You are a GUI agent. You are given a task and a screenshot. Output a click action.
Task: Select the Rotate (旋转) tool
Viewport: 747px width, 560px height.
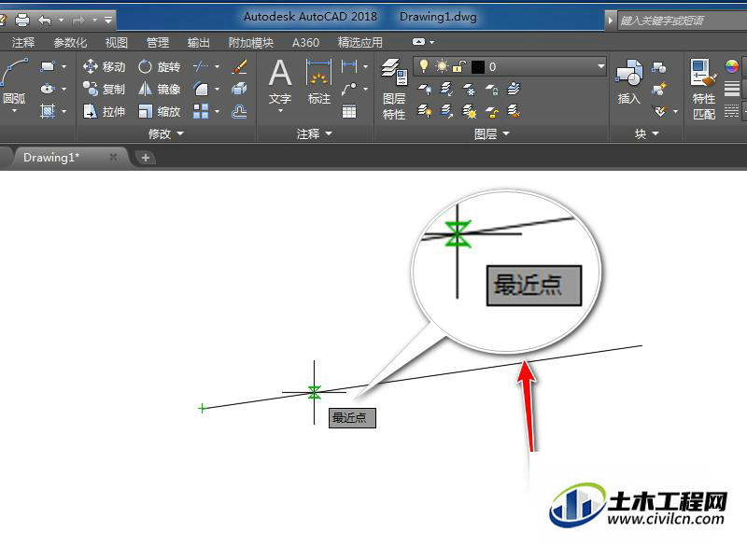coord(159,66)
